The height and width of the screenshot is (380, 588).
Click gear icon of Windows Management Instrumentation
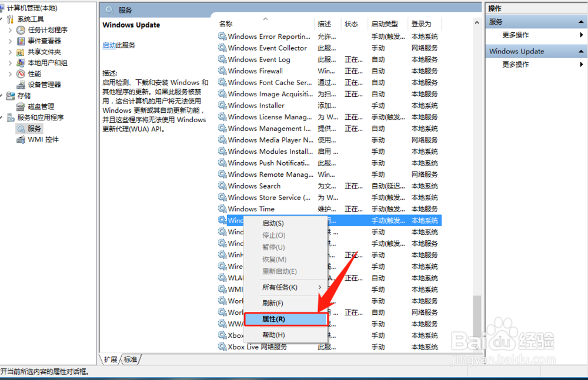click(222, 128)
